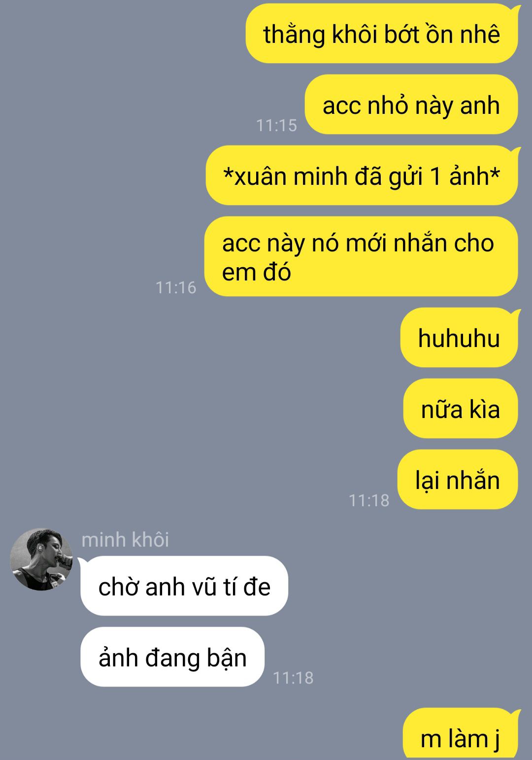
Task: Select the 'm làm j' message
Action: pos(461,734)
